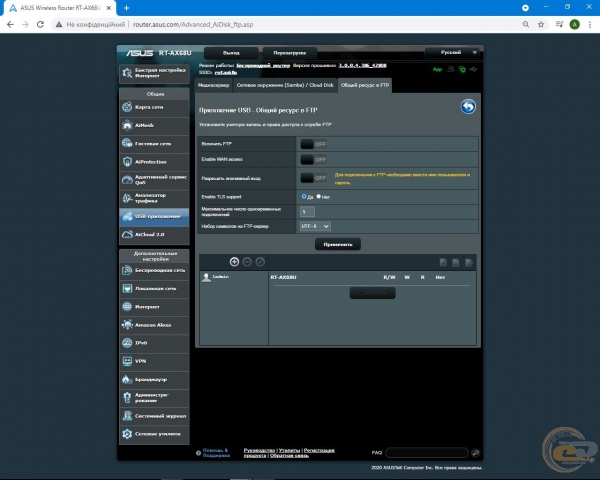Open the Internet (WAN) sidebar item
This screenshot has height=480, width=600.
154,307
